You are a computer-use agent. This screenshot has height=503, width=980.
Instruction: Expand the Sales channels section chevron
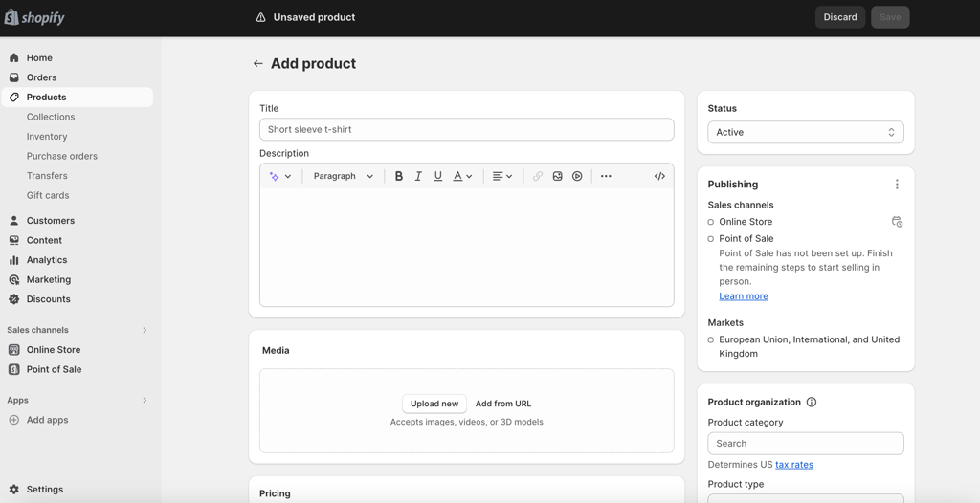tap(145, 330)
